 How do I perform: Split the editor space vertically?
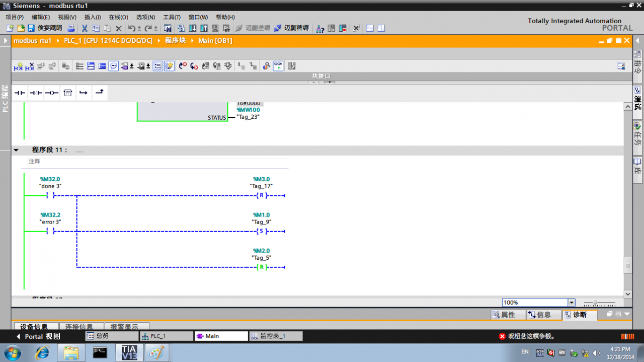(x=381, y=28)
